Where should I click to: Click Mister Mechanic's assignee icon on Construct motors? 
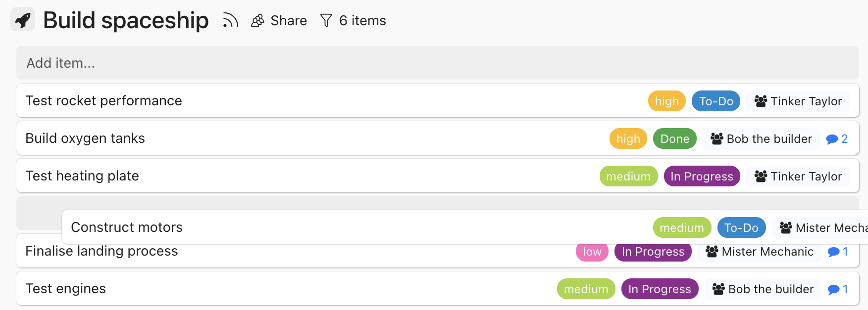[785, 227]
